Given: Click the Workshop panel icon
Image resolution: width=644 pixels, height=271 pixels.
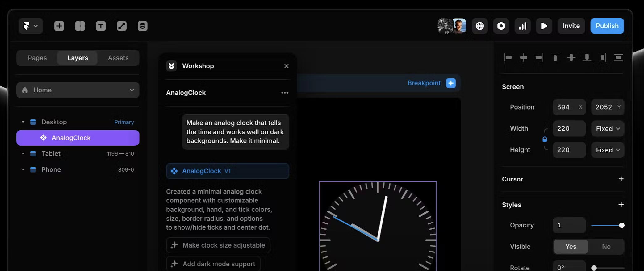Looking at the screenshot, I should [171, 66].
